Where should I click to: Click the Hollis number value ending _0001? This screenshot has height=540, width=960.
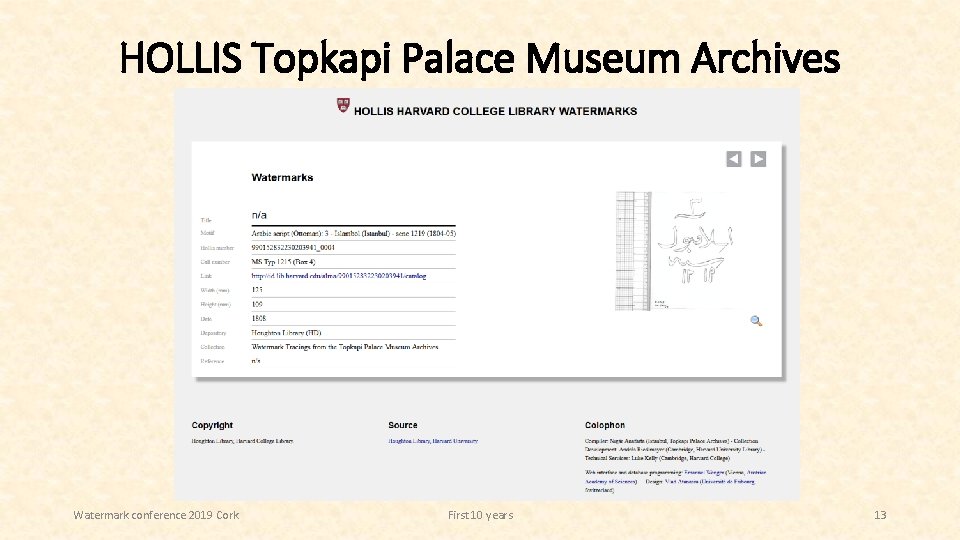click(x=293, y=248)
